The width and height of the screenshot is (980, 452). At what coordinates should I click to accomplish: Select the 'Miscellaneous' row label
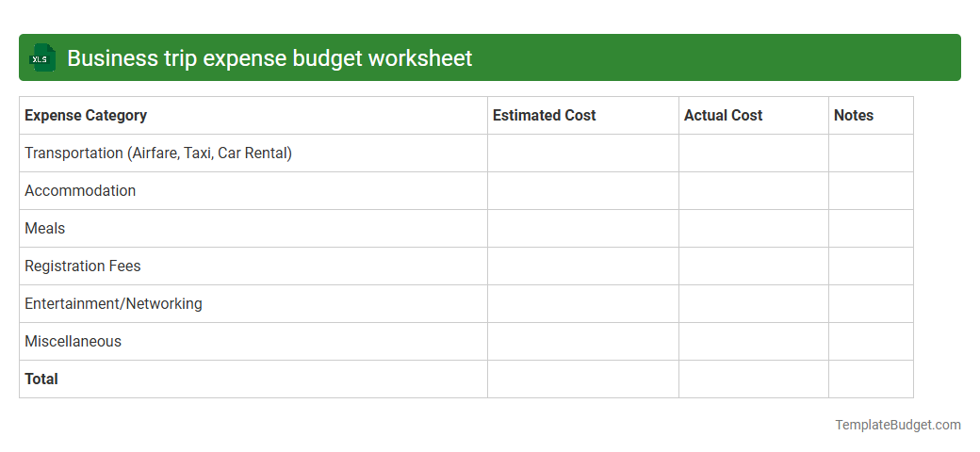coord(73,342)
